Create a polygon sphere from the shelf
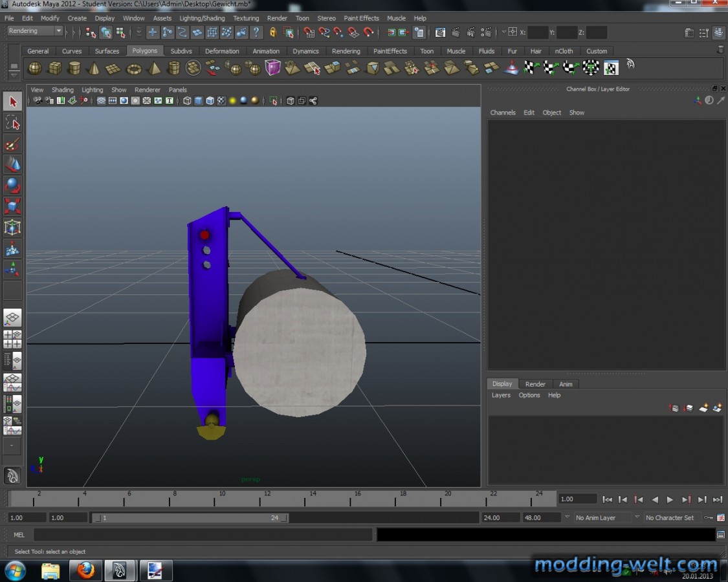The width and height of the screenshot is (728, 582). (35, 69)
